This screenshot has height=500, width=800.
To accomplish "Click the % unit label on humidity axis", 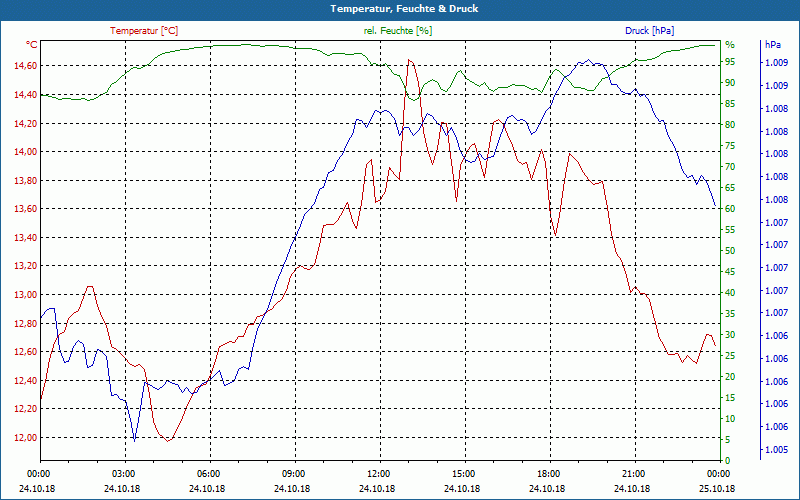I will [730, 45].
